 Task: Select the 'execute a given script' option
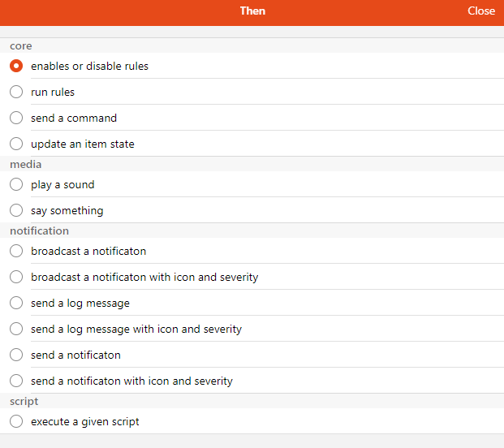click(16, 421)
